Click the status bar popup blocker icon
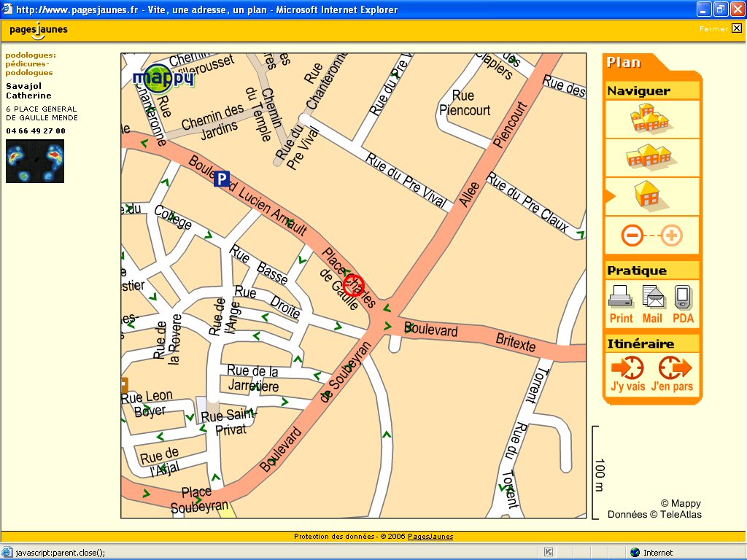Viewport: 747px width, 560px height. click(549, 553)
